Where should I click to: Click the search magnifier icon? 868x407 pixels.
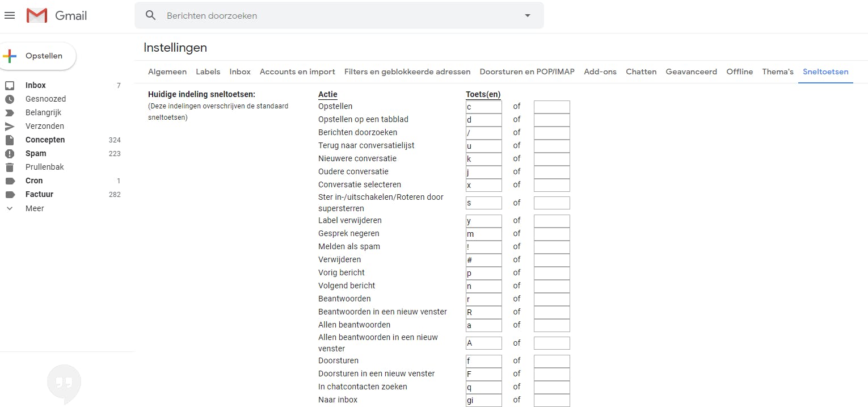[x=150, y=15]
